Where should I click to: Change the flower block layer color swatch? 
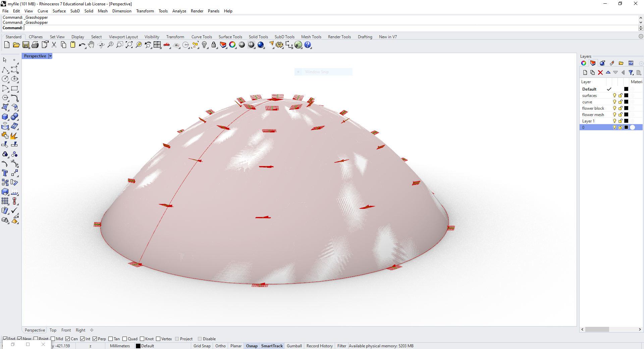point(626,108)
